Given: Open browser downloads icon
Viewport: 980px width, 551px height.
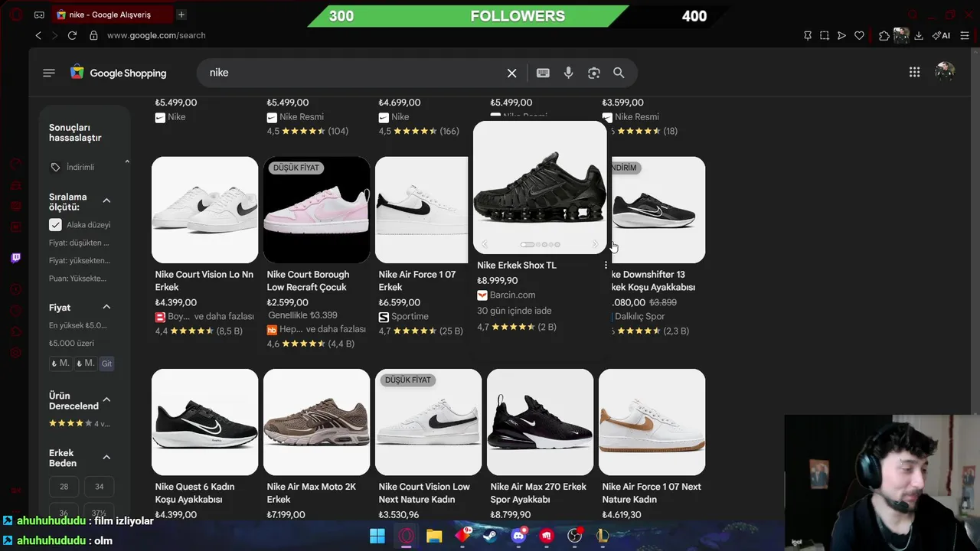Looking at the screenshot, I should pos(919,35).
